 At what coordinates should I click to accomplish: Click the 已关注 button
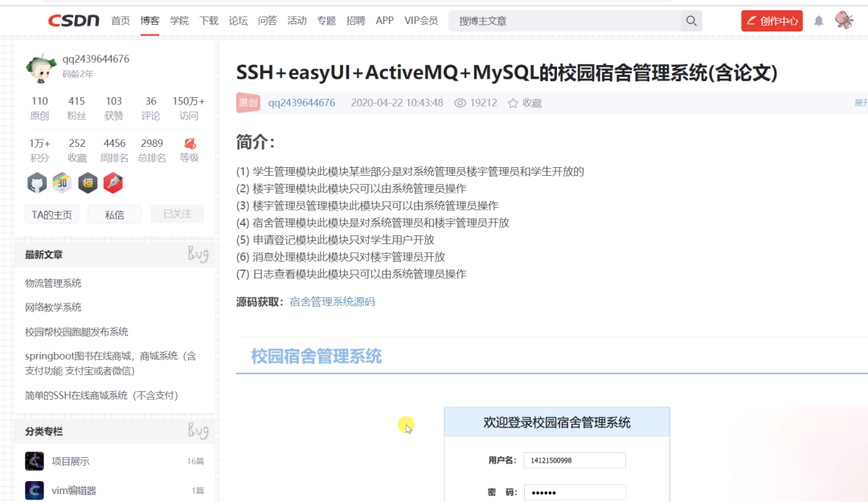(177, 214)
